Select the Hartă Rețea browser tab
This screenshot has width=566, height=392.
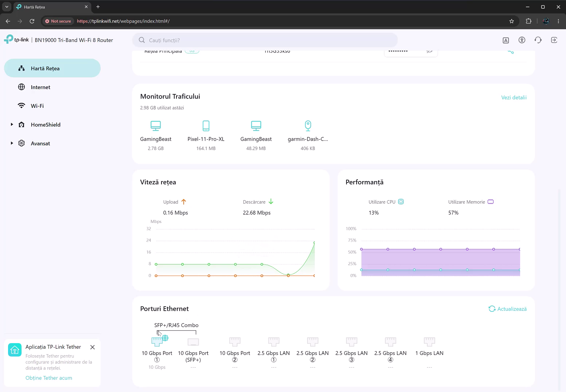coord(52,7)
